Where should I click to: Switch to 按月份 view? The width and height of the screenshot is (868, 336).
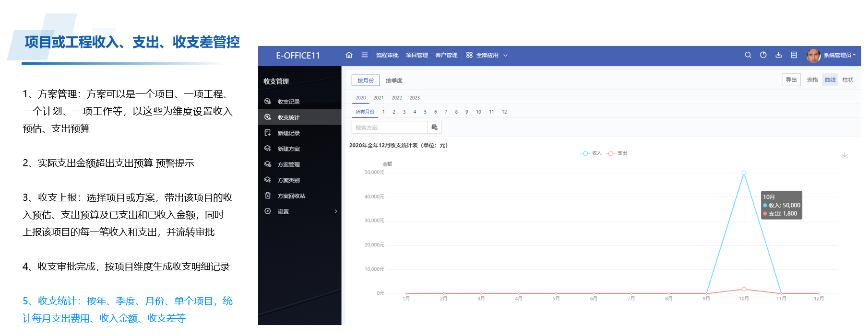366,81
